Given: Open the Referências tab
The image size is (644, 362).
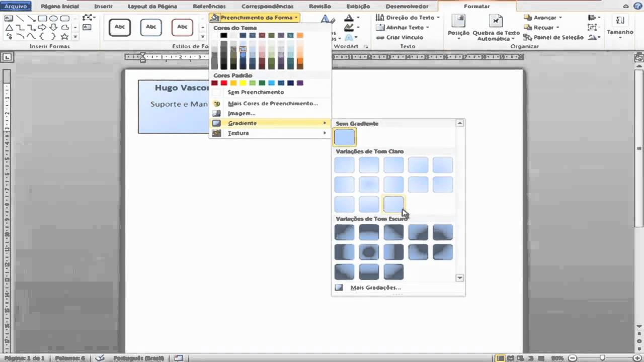Looking at the screenshot, I should coord(209,7).
